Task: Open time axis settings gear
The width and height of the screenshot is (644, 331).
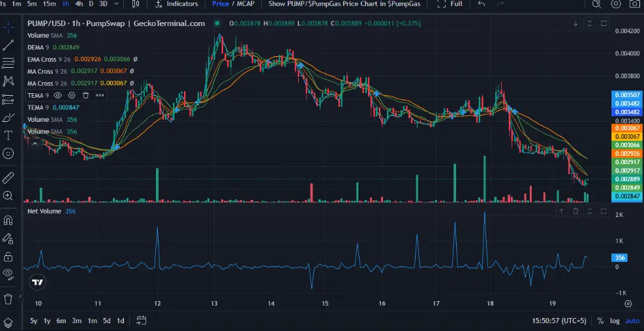Action: pyautogui.click(x=628, y=304)
